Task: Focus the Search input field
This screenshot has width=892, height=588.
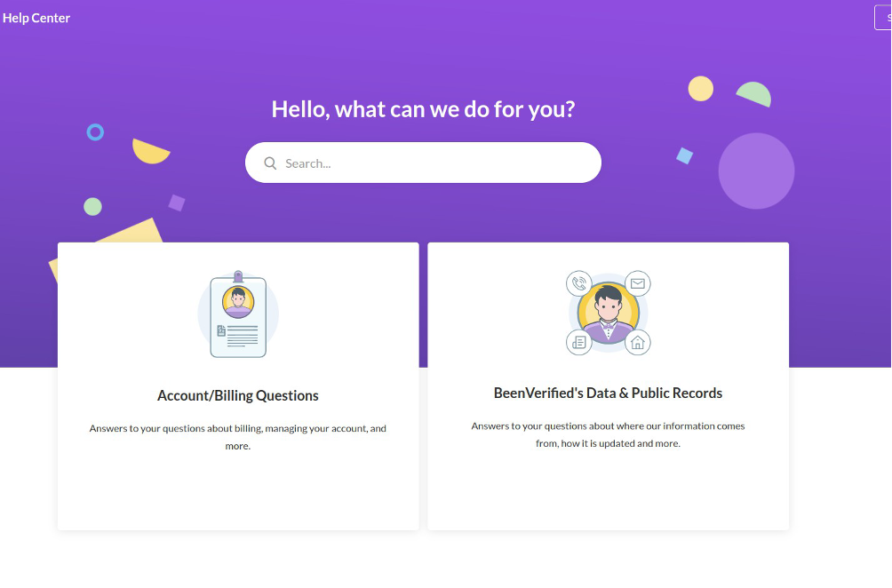Action: pos(423,163)
